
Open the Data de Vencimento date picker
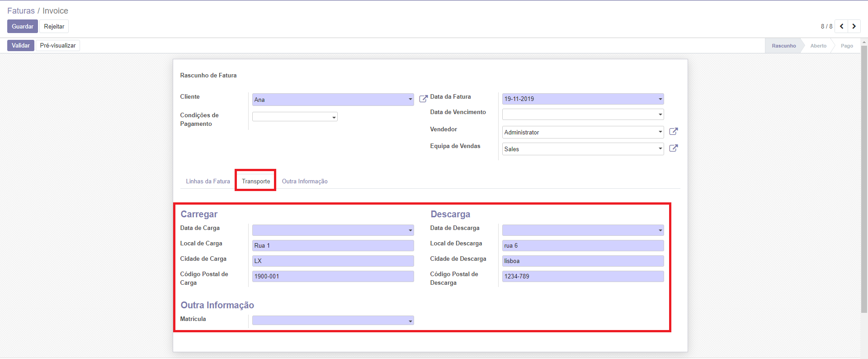pyautogui.click(x=660, y=115)
